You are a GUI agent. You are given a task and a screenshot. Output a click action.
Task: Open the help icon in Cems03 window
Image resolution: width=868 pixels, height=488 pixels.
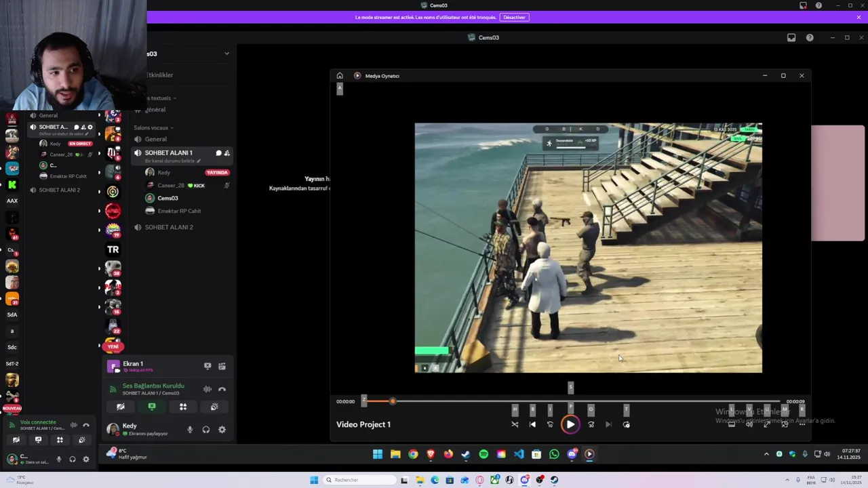(810, 37)
